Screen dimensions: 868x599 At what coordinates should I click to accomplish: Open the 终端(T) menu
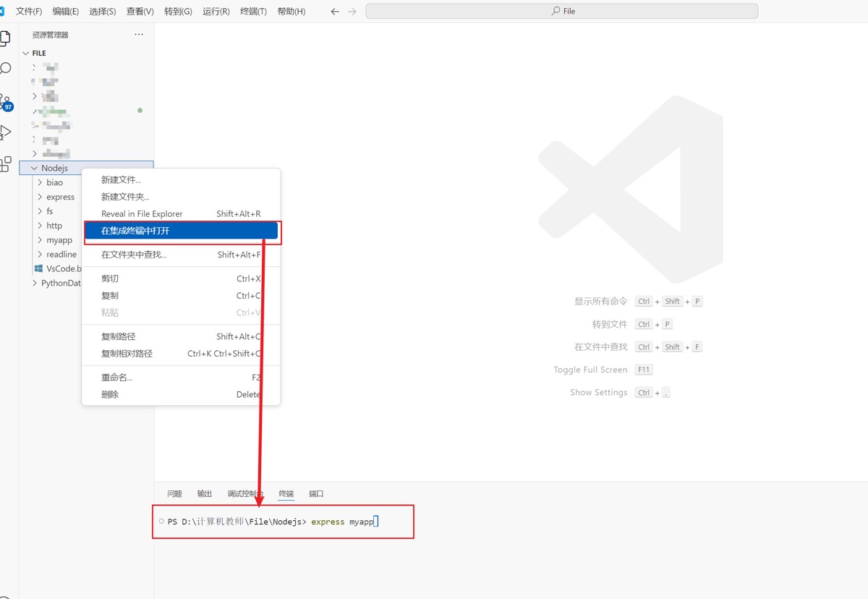[253, 12]
